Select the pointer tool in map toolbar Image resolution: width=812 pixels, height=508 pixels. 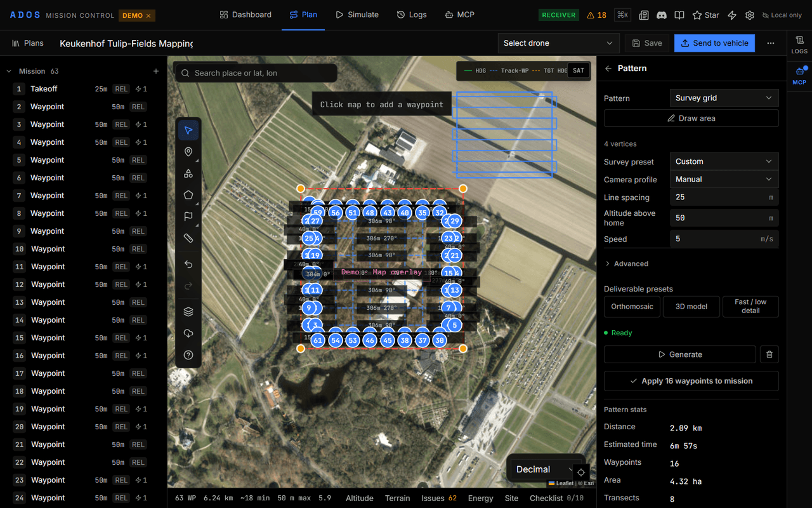click(x=188, y=130)
